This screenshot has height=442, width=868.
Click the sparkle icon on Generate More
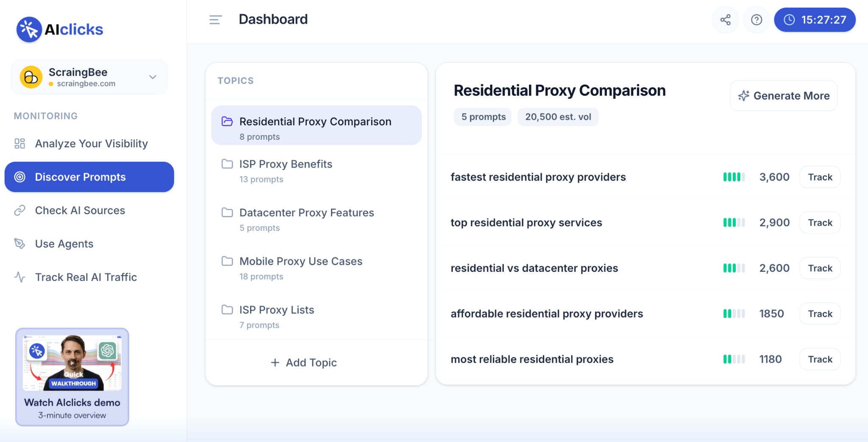(x=743, y=96)
